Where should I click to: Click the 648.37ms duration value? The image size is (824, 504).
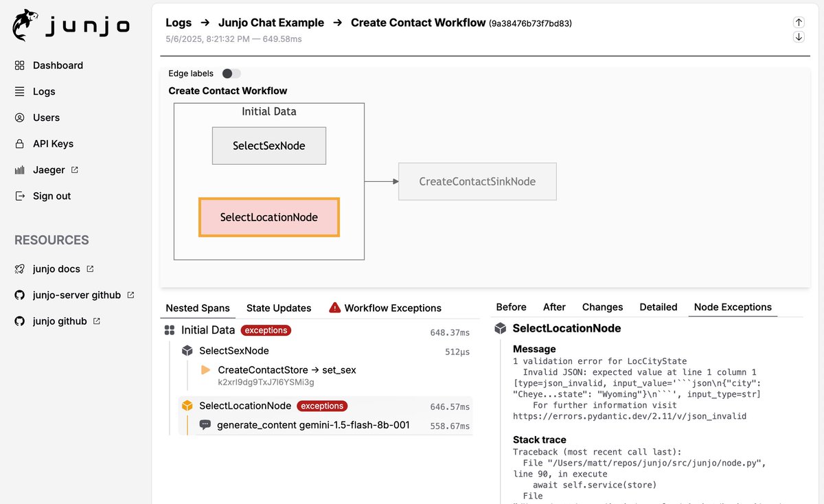[450, 332]
